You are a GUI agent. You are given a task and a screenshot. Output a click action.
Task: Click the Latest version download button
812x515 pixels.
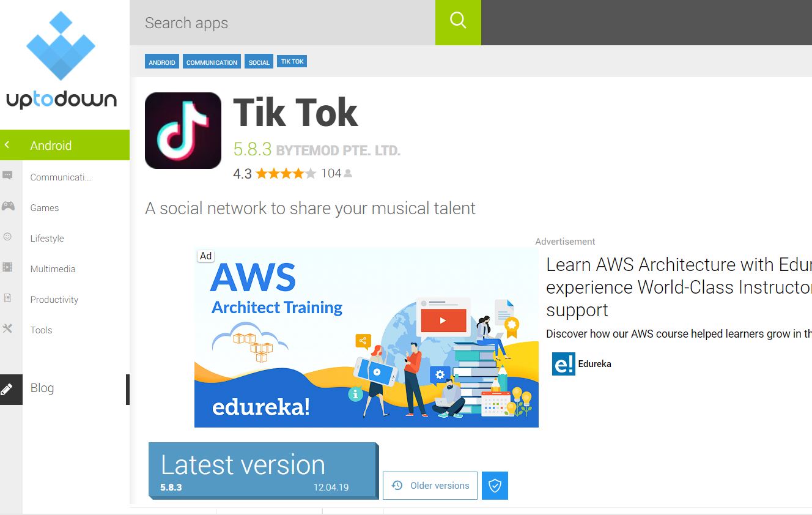264,470
